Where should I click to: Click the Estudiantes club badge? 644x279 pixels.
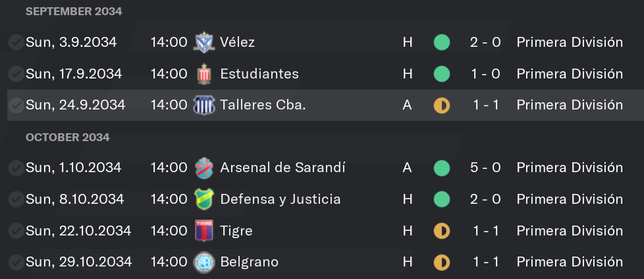pos(203,74)
